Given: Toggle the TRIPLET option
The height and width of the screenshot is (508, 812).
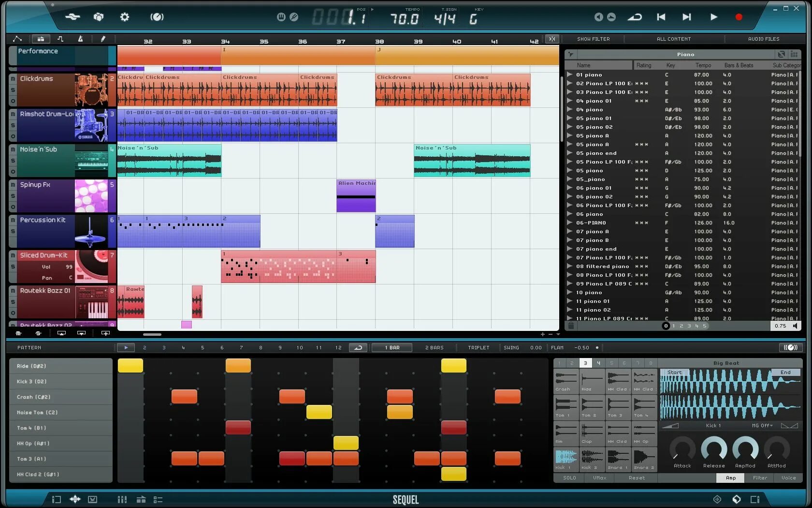Looking at the screenshot, I should [478, 347].
